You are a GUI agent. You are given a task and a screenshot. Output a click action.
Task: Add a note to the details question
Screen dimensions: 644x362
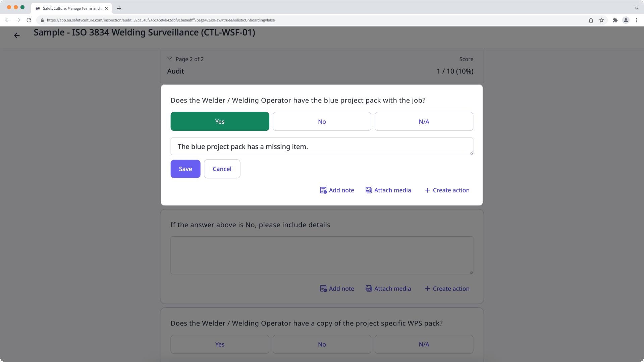point(337,288)
